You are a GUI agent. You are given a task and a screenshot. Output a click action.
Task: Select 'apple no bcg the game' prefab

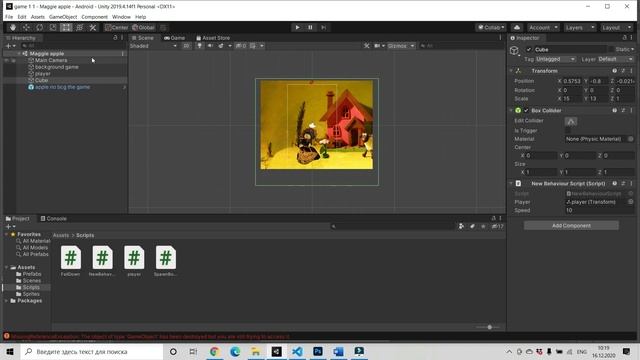coord(62,87)
